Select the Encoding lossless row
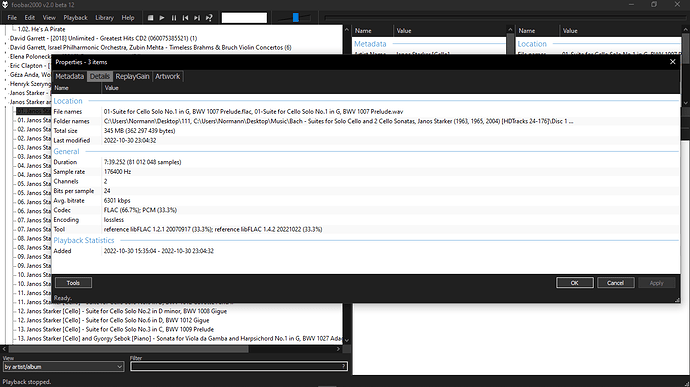The width and height of the screenshot is (690, 387). [366, 220]
